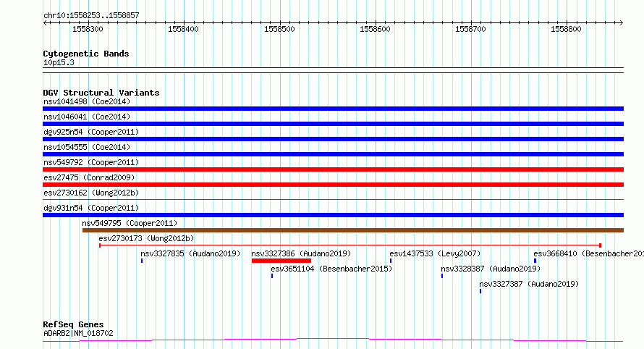Viewport: 644px width, 349px height.
Task: Click the blue bar under nsv1054555
Action: [x=333, y=154]
